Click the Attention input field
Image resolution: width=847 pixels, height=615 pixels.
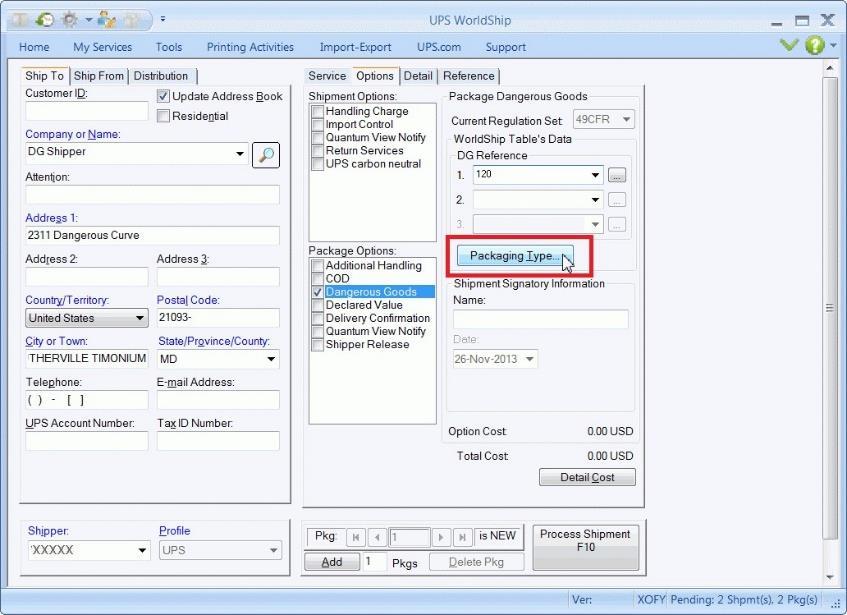tap(152, 195)
